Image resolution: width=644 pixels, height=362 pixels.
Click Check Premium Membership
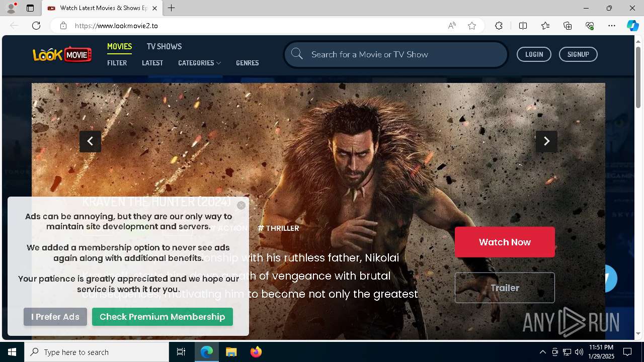click(163, 317)
